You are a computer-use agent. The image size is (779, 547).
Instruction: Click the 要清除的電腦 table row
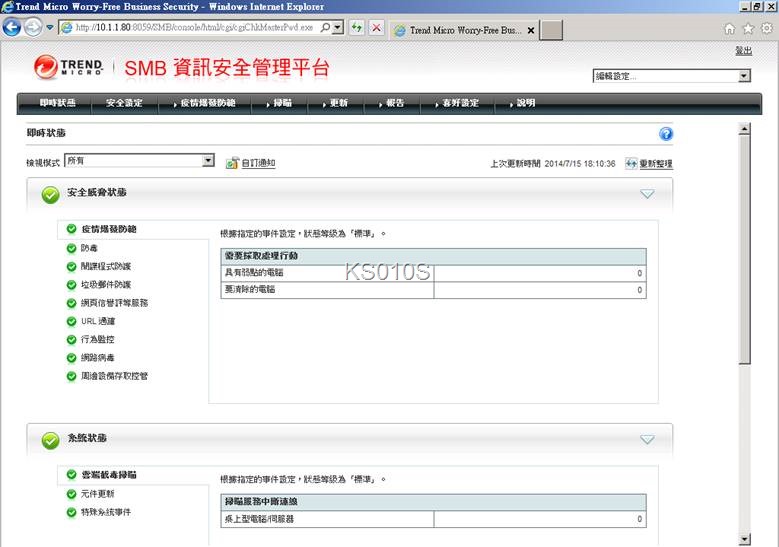pos(433,290)
